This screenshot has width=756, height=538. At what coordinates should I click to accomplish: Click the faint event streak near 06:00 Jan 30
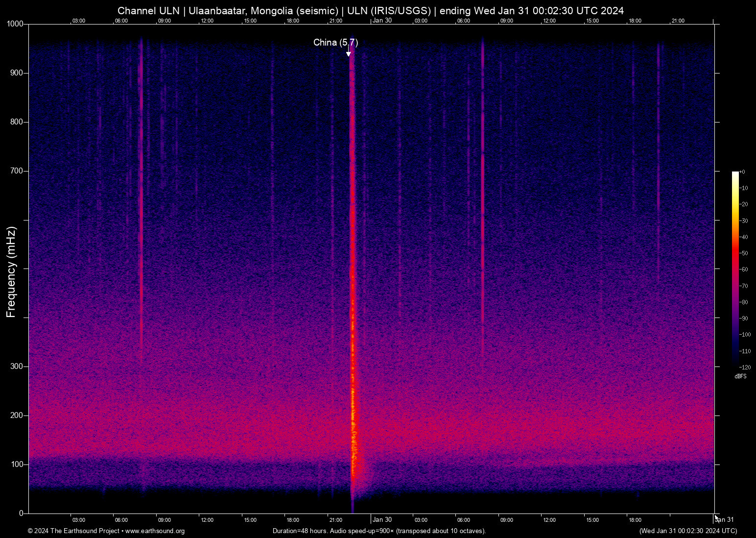(482, 196)
